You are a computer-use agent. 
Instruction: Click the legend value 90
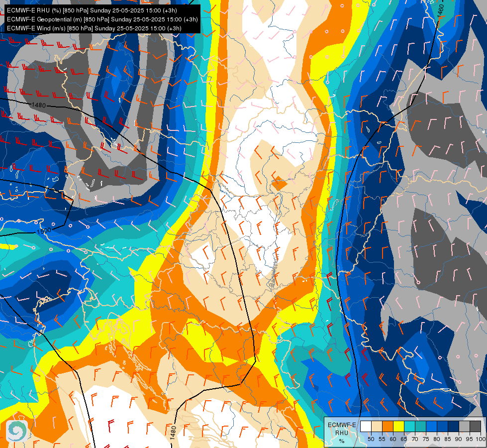(459, 439)
